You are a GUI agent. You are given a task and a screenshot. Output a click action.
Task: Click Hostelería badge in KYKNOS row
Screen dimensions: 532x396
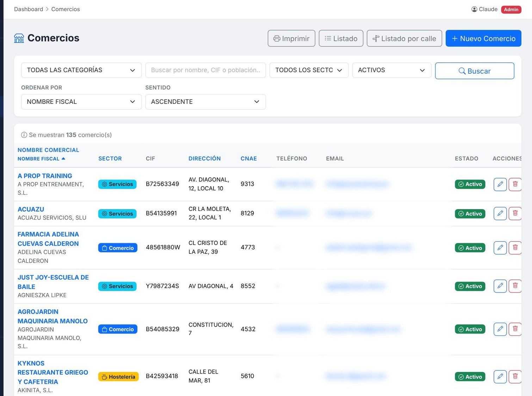(118, 377)
